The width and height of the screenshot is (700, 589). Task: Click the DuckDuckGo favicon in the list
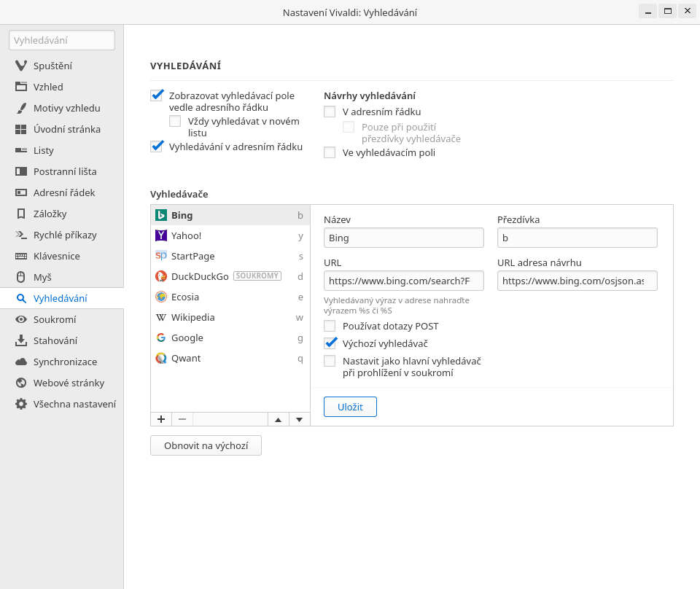[x=161, y=276]
